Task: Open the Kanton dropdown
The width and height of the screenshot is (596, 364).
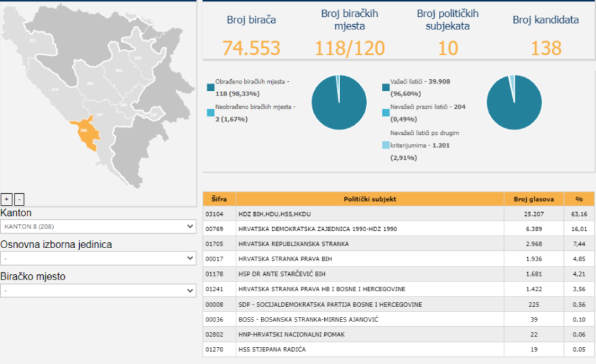Action: [98, 227]
